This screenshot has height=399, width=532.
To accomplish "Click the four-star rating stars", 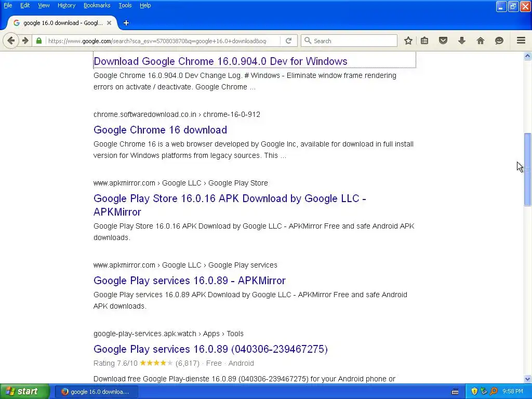I will [156, 363].
